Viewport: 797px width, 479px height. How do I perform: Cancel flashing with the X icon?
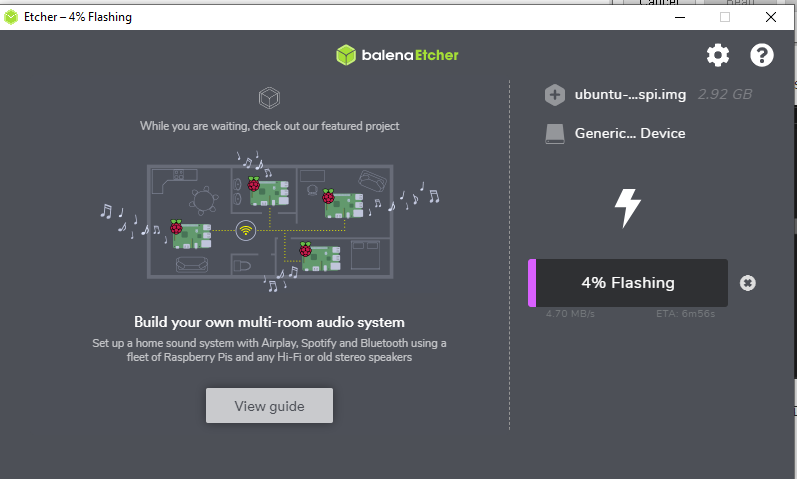point(747,283)
